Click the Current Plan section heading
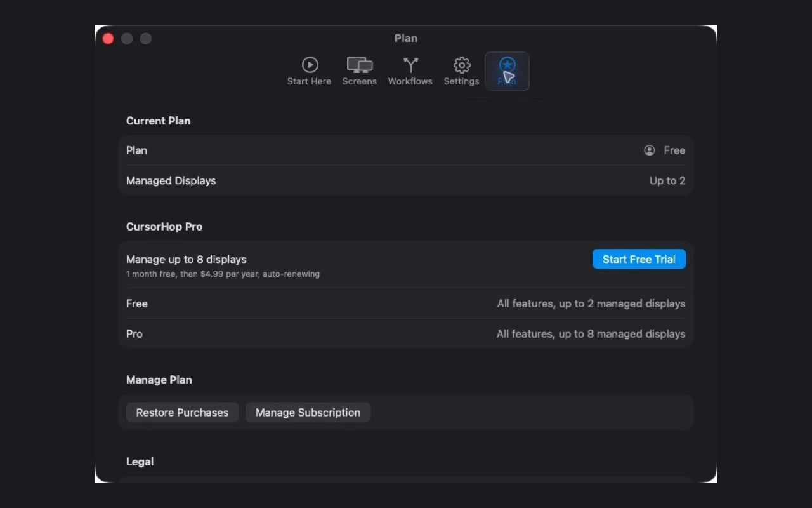The image size is (812, 508). click(158, 121)
